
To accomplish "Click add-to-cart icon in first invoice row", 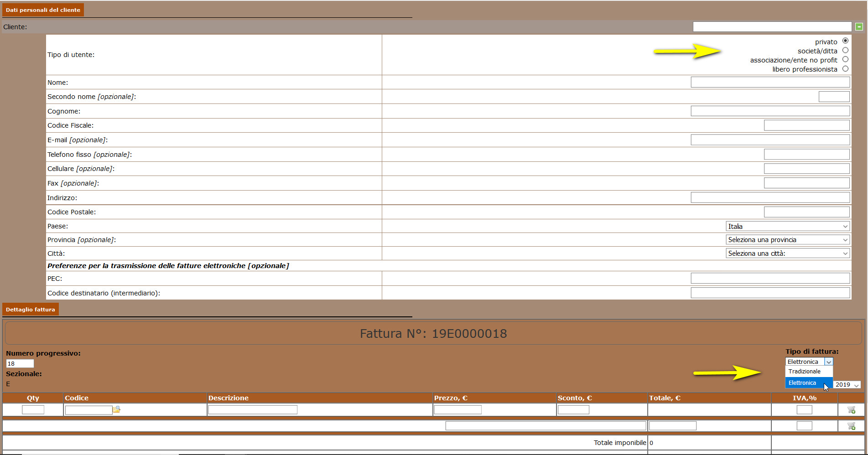I will pos(851,410).
